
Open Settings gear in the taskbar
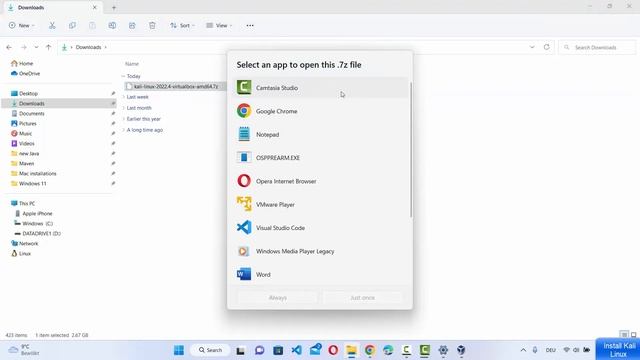pyautogui.click(x=443, y=350)
